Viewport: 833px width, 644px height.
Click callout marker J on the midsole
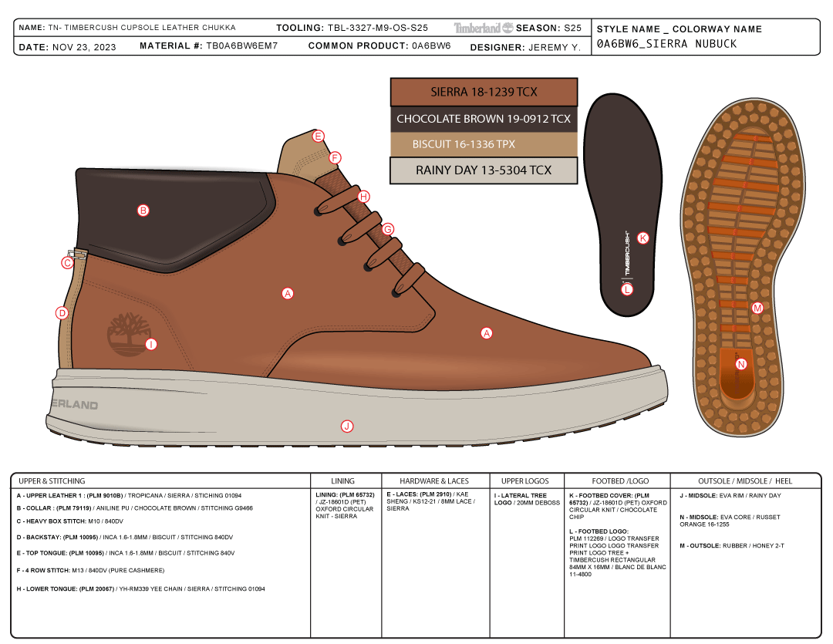coord(347,427)
